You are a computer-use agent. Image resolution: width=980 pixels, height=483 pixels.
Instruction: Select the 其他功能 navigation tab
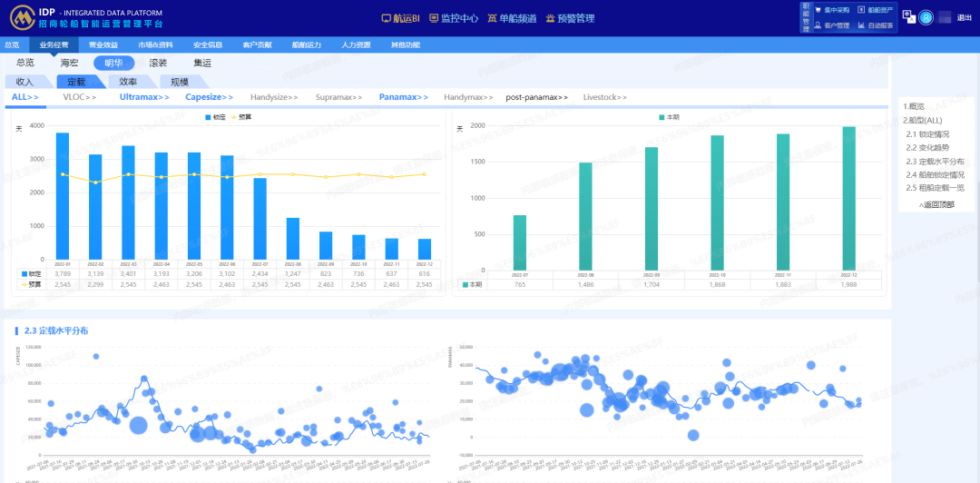[405, 45]
